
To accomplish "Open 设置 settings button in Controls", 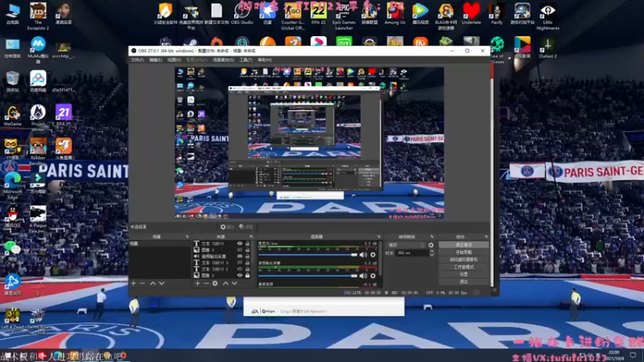I will 464,274.
